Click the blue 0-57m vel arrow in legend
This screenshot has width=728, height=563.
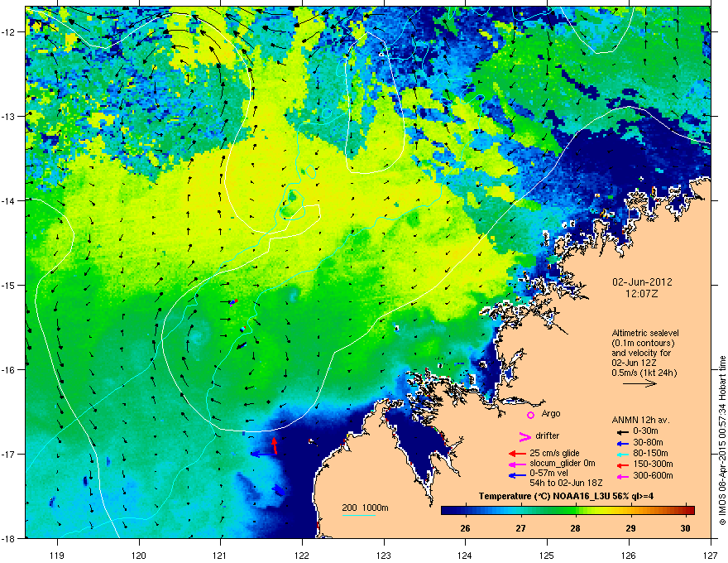pos(517,475)
